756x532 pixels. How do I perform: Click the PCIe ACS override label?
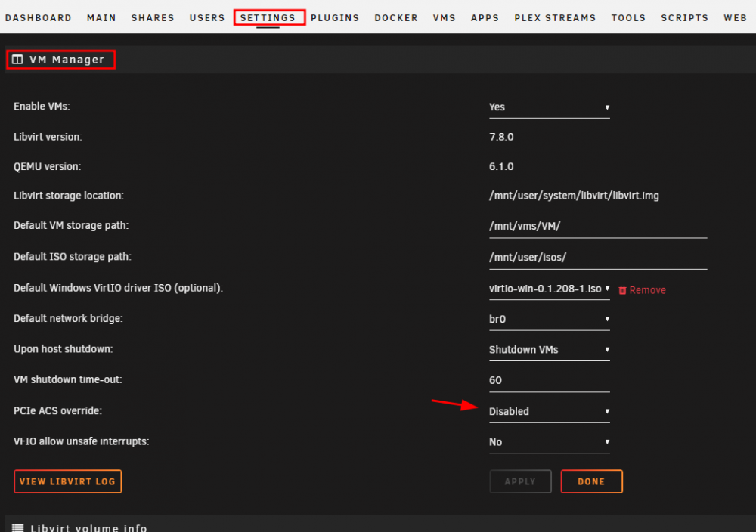pos(58,411)
